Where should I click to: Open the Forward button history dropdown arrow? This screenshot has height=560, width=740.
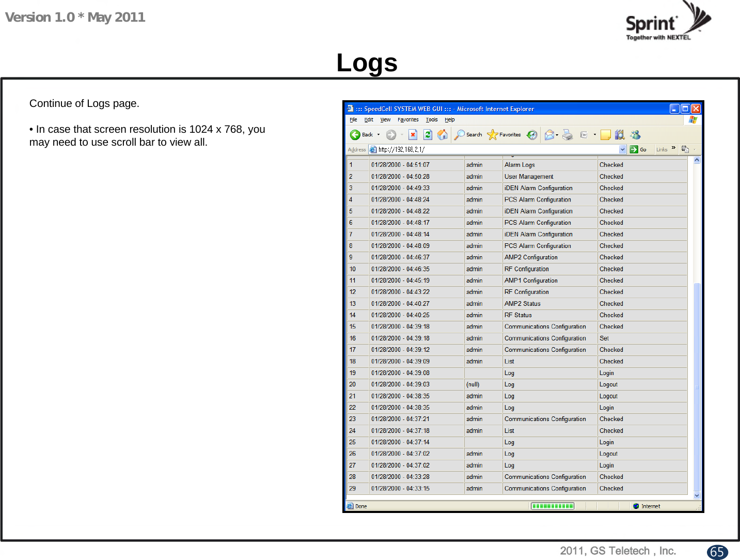click(x=402, y=135)
